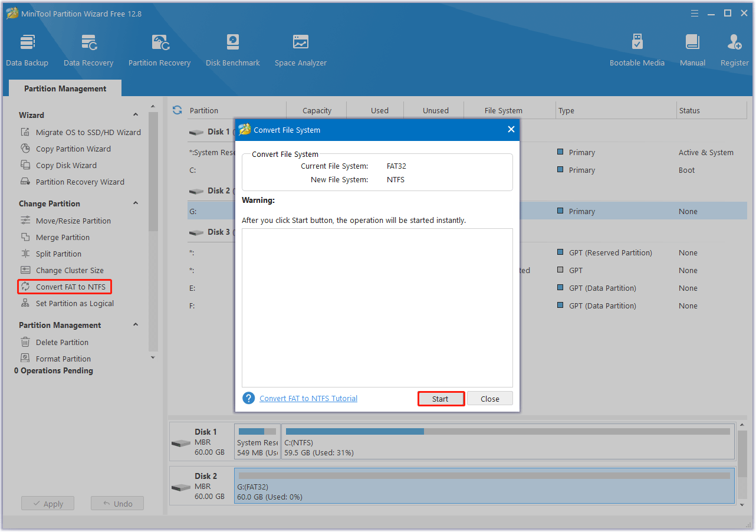Select the E: partition row
756x532 pixels.
click(467, 288)
